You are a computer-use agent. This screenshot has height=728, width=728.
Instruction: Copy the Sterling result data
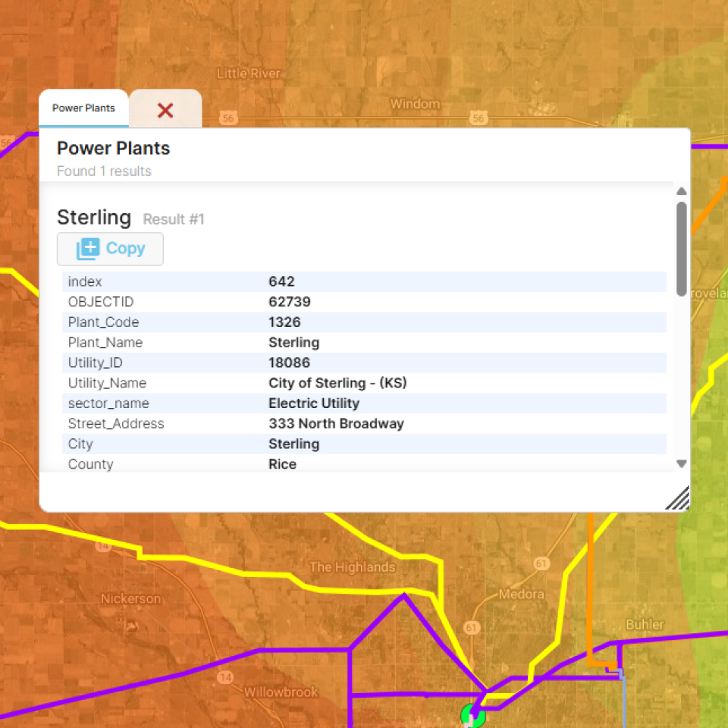110,249
